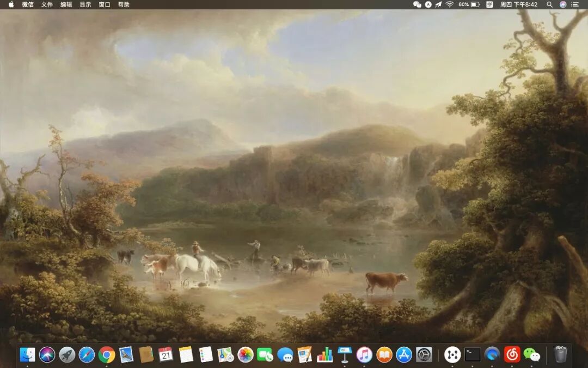Launch Terminal from the Dock
This screenshot has height=368, width=588.
click(472, 355)
